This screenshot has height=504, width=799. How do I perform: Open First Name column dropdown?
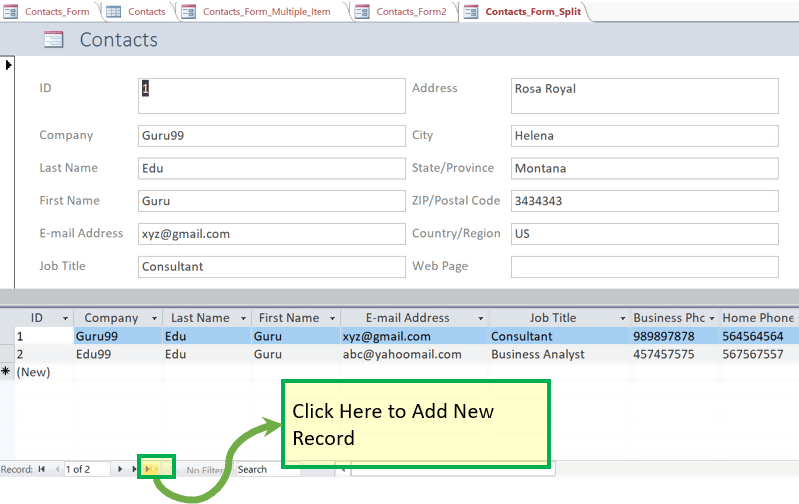[332, 319]
